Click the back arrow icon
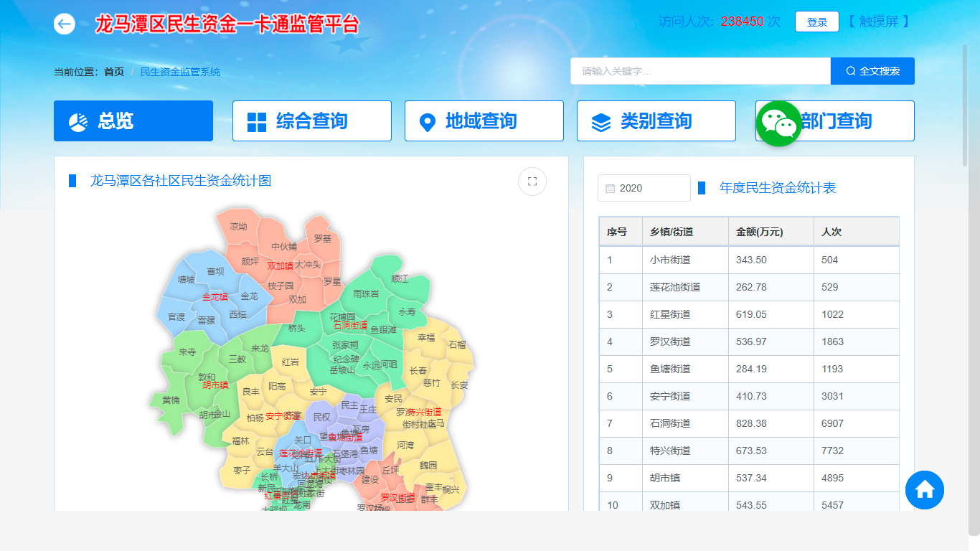Viewport: 980px width, 551px height. click(x=65, y=24)
